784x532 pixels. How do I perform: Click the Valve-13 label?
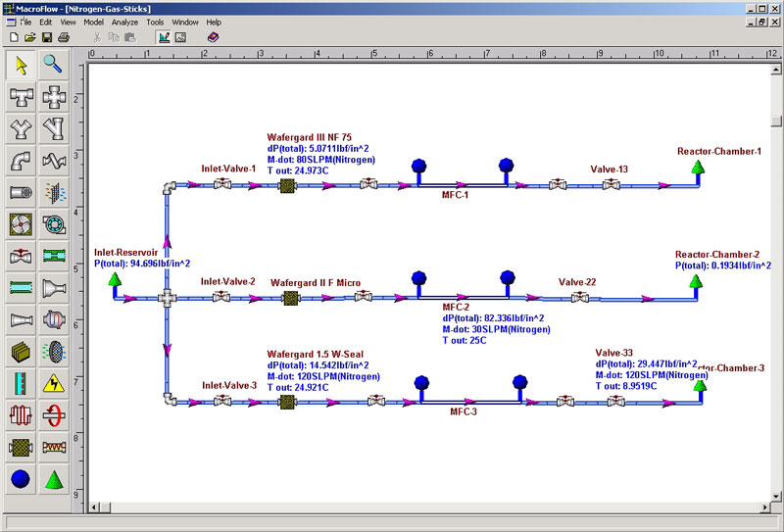pos(609,169)
